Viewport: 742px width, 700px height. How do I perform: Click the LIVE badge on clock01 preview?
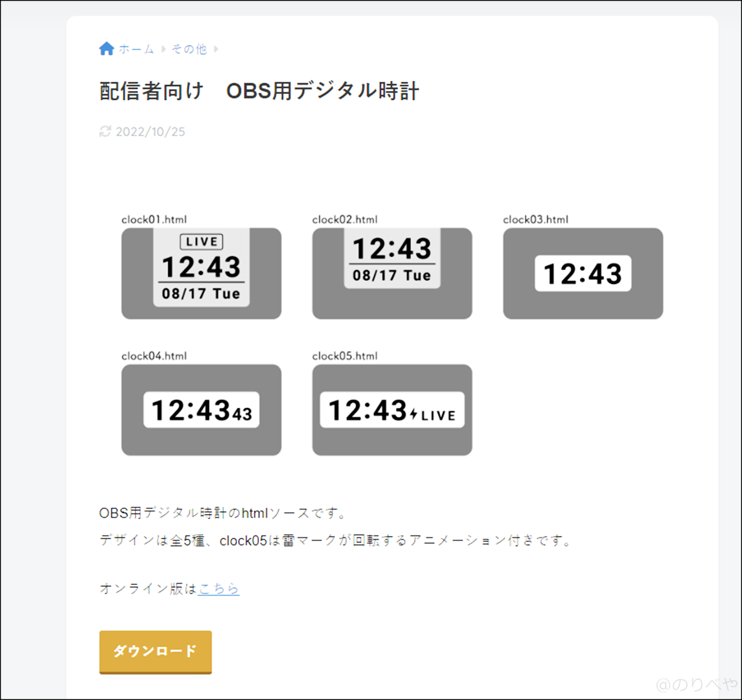pyautogui.click(x=201, y=241)
